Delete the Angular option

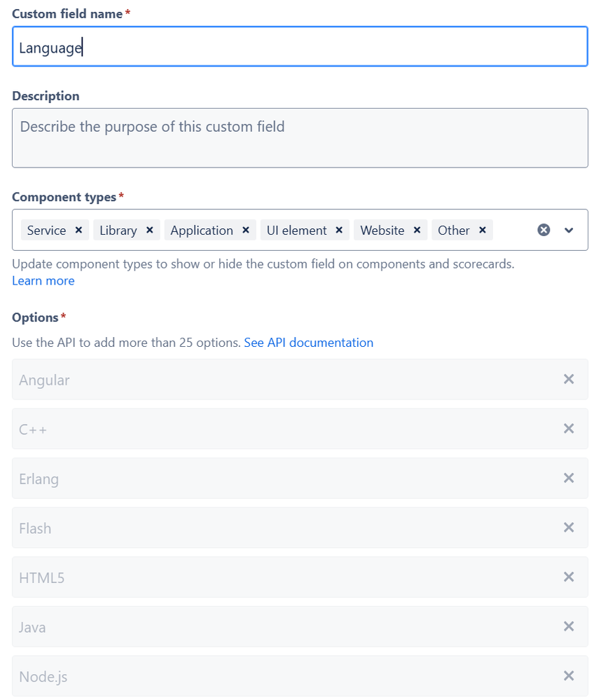pos(569,379)
